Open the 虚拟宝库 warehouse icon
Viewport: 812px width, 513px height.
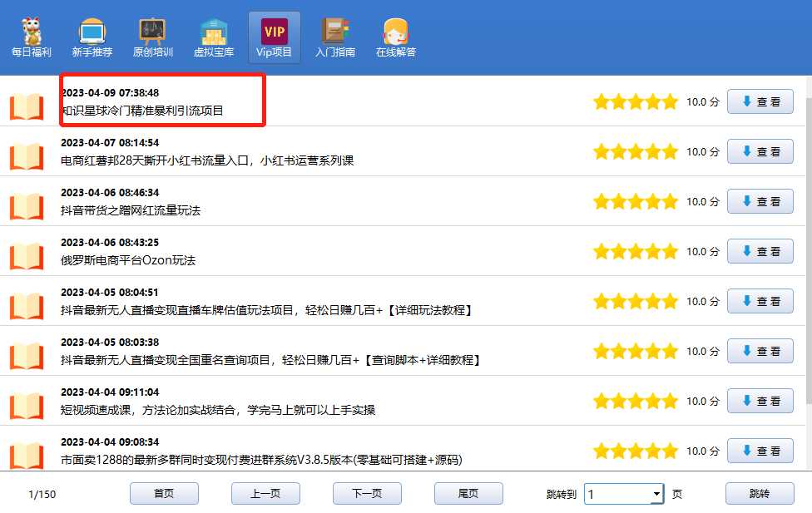[213, 37]
